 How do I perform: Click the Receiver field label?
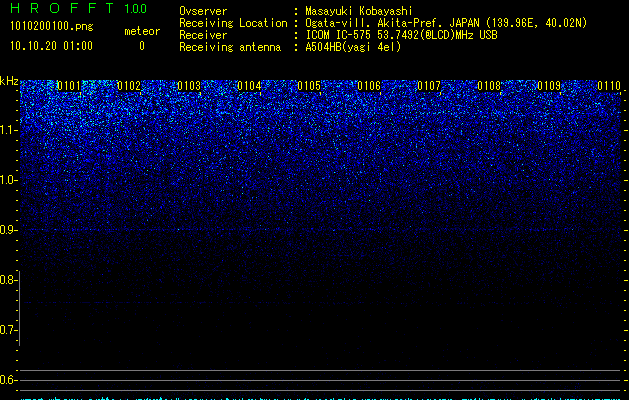click(x=203, y=35)
